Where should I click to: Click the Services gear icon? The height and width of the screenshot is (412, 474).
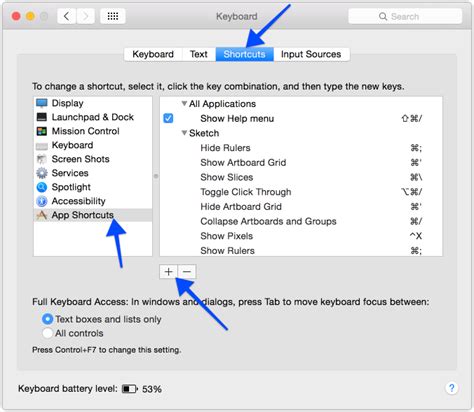(42, 173)
